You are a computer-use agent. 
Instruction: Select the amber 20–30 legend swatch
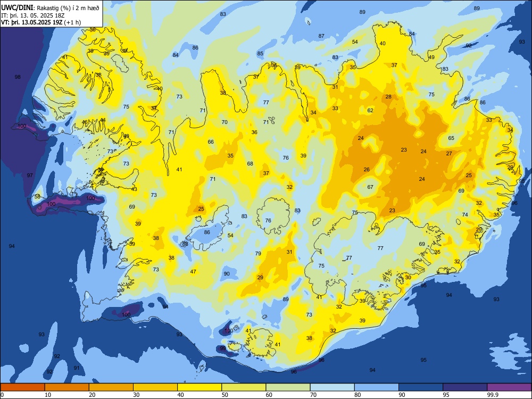(x=111, y=387)
